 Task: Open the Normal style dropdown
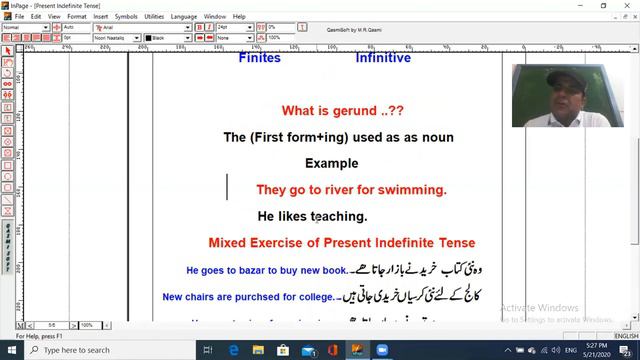click(46, 27)
